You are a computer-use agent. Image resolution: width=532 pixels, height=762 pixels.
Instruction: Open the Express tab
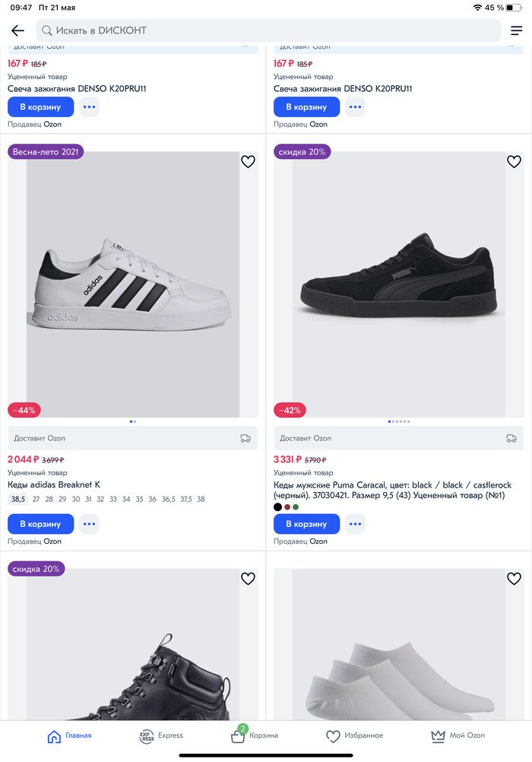pos(161,736)
